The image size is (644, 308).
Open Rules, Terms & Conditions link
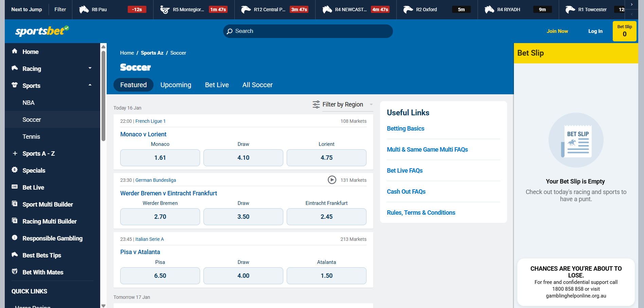pos(421,213)
